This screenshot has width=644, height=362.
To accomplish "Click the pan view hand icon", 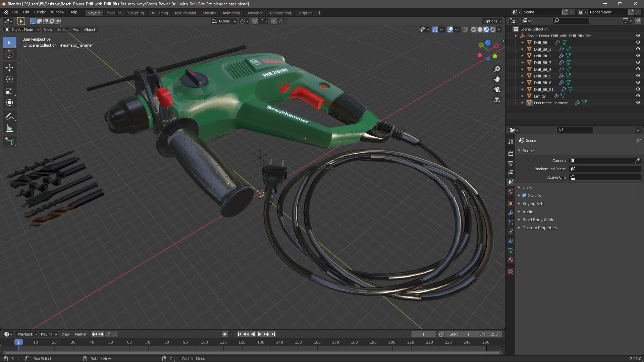I will pos(497,79).
